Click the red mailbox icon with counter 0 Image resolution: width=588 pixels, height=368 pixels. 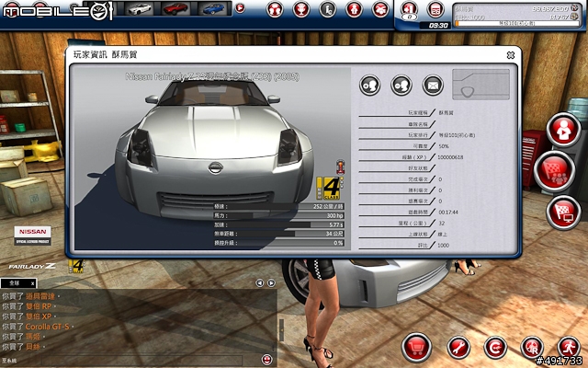[x=409, y=9]
